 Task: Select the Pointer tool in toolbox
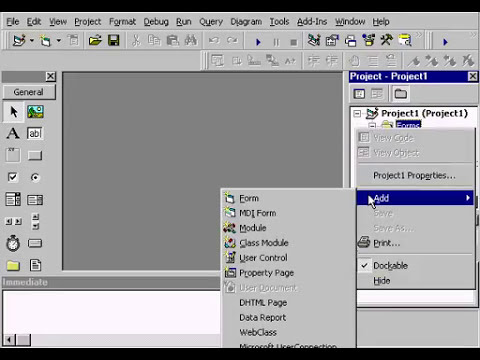pos(13,112)
